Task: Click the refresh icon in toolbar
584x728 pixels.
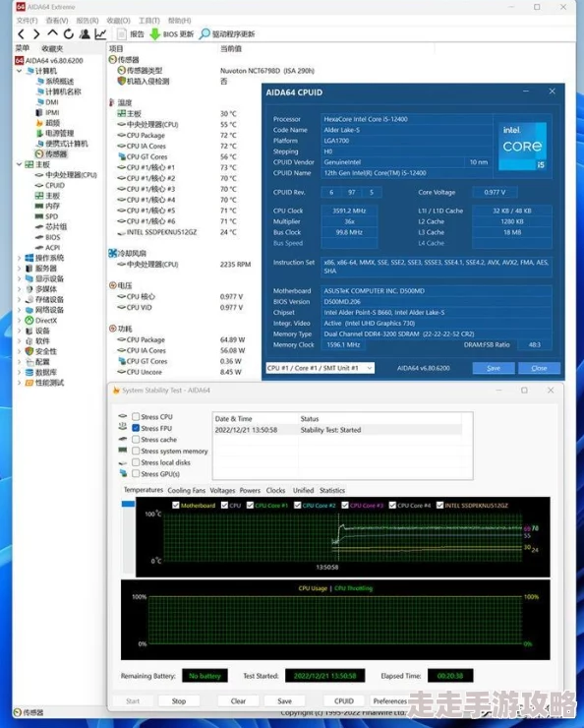Action: point(69,33)
